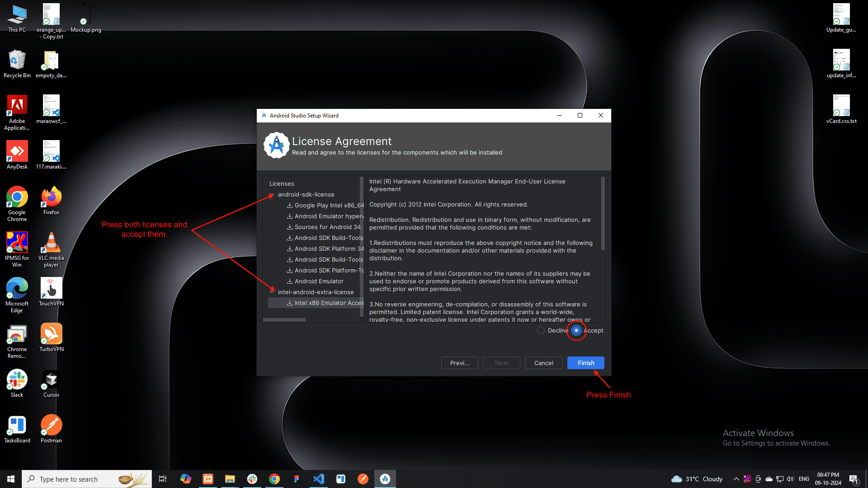Launch XAMPP from the taskbar
The width and height of the screenshot is (868, 488).
(x=208, y=479)
